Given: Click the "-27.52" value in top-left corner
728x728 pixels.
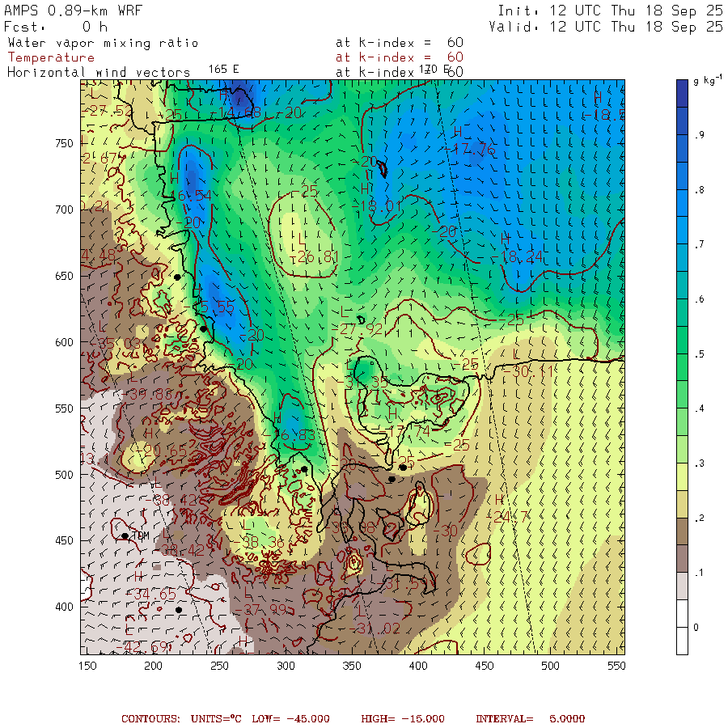Looking at the screenshot, I should 108,111.
